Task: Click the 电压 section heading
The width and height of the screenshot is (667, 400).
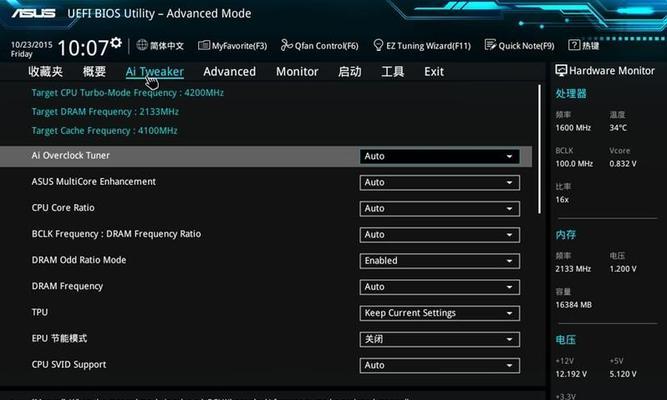Action: click(566, 340)
